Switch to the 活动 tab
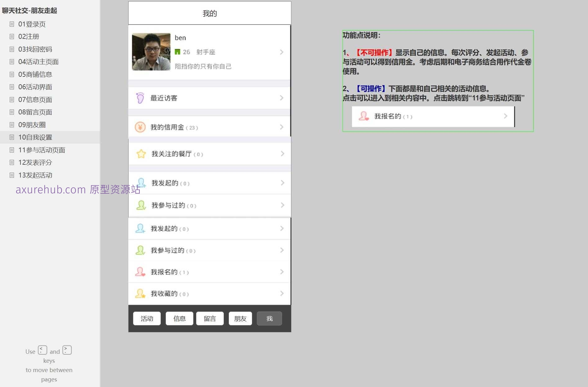 pos(147,318)
